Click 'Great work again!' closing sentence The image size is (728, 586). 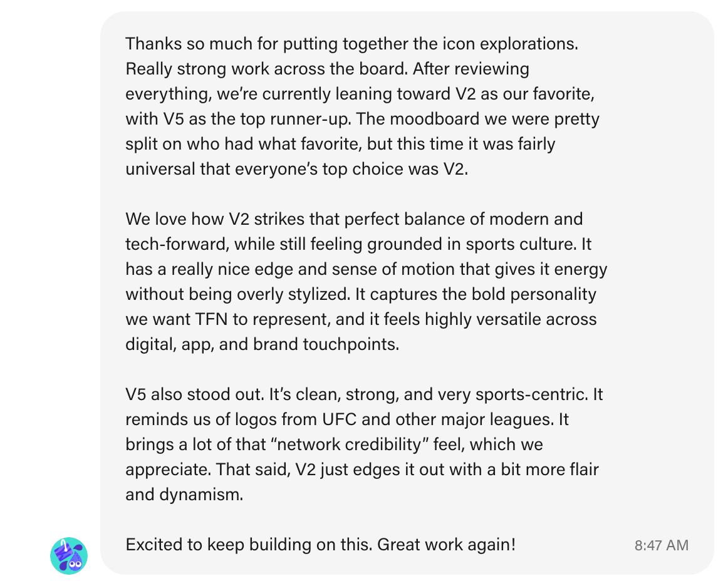(446, 545)
